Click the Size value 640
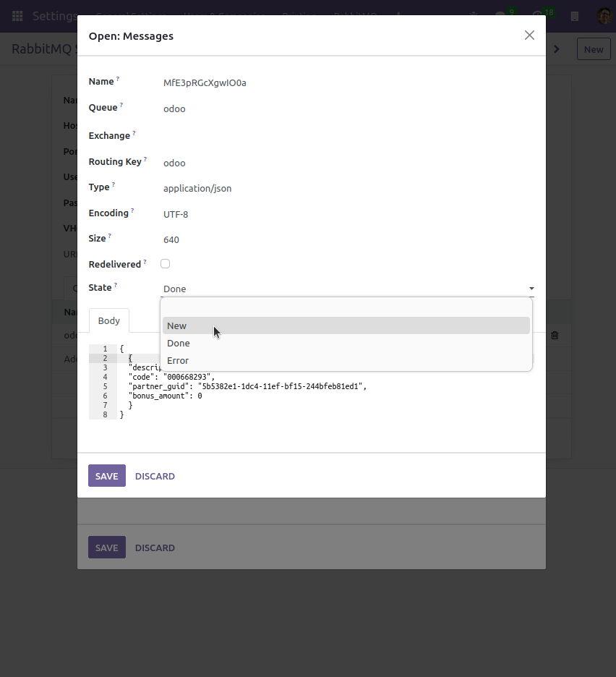 point(171,240)
